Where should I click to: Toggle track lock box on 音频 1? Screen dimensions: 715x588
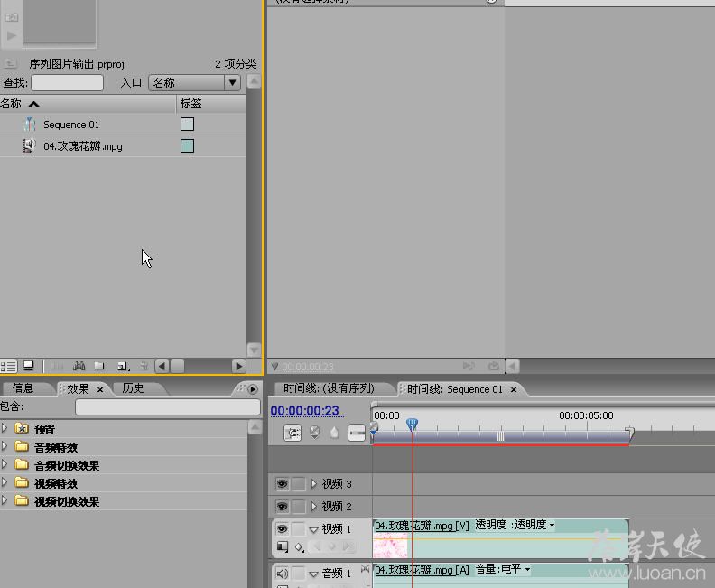298,574
